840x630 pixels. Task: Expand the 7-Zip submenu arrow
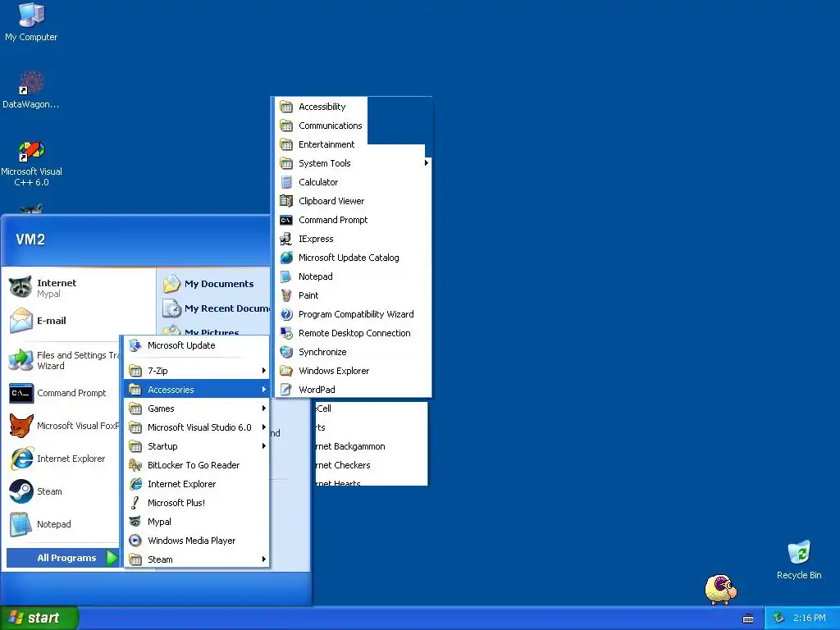coord(263,370)
